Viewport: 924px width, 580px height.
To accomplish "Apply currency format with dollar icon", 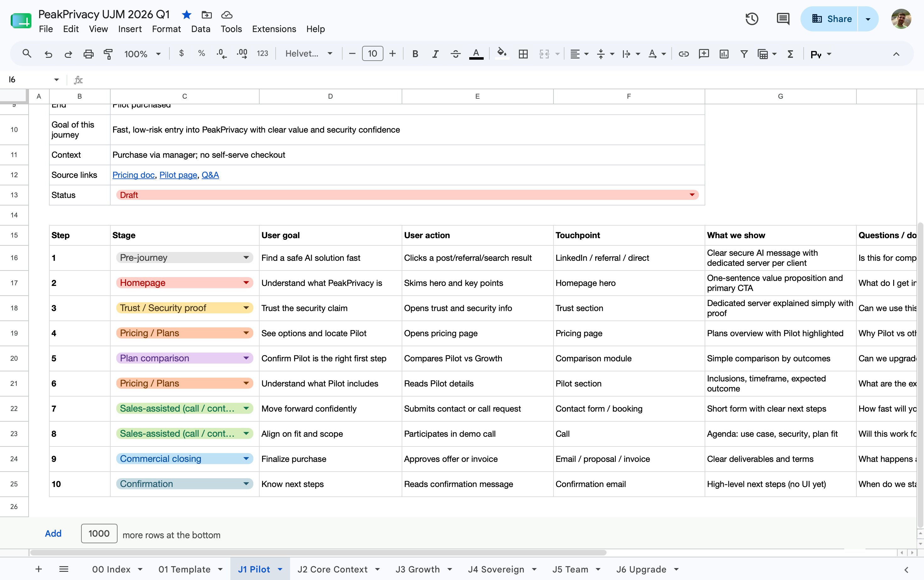I will 182,53.
